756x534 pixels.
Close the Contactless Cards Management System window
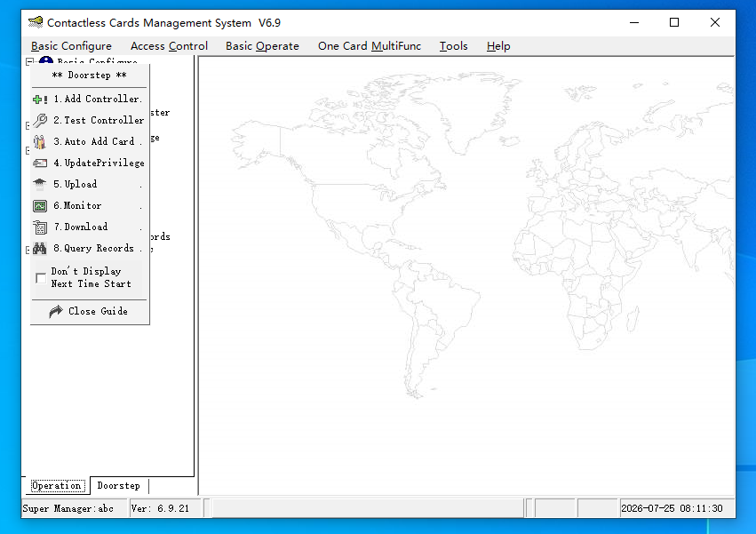coord(715,23)
